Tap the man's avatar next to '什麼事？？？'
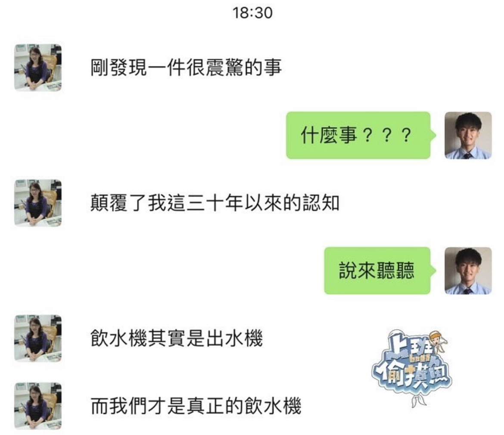The image size is (504, 435). pos(468,135)
